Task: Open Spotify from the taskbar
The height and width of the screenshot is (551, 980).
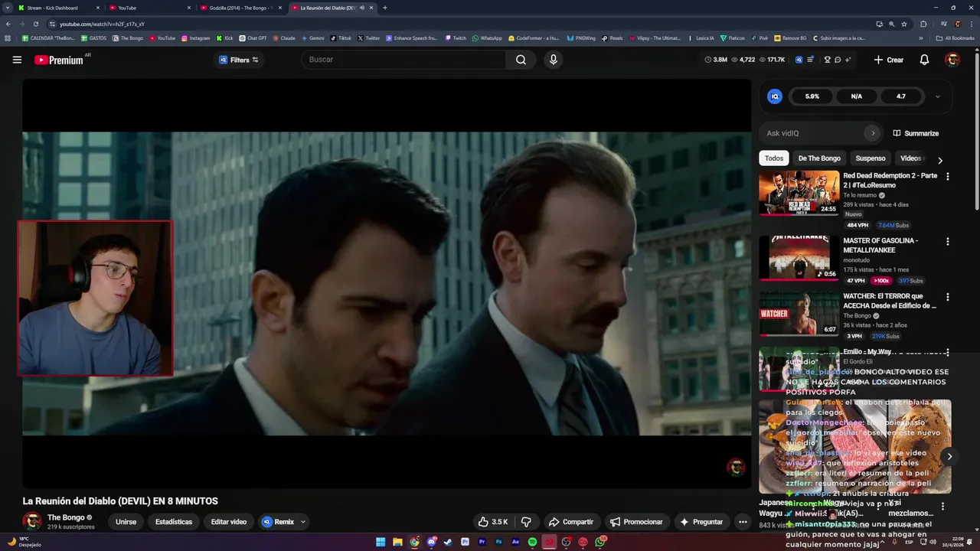Action: point(532,542)
